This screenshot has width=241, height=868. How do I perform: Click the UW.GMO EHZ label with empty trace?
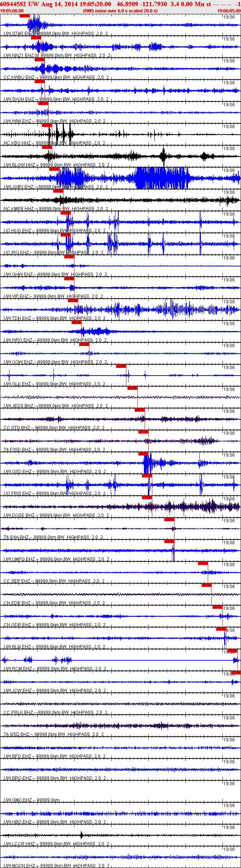(x=31, y=800)
